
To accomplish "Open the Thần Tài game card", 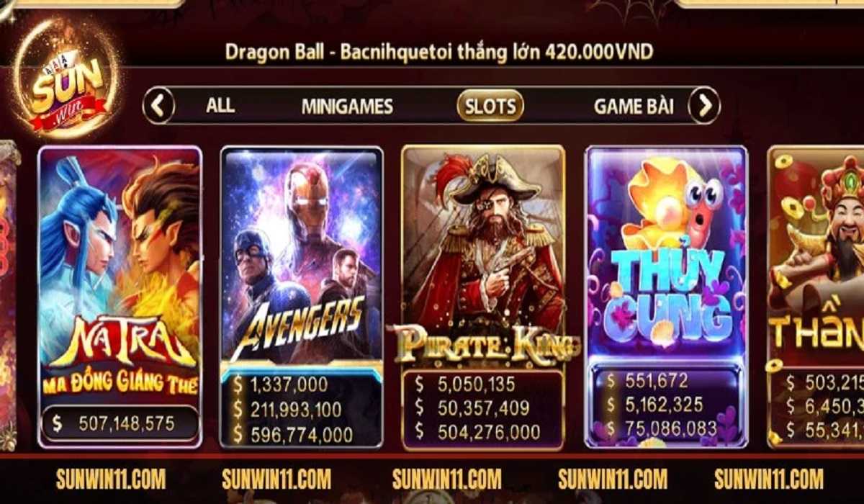I will (x=816, y=297).
